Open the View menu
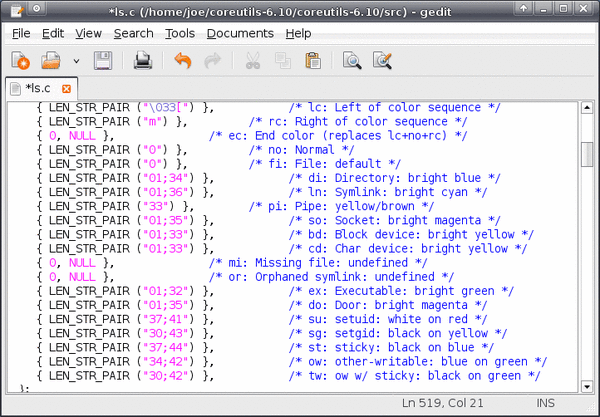Screen dimensions: 600x417 pyautogui.click(x=88, y=34)
